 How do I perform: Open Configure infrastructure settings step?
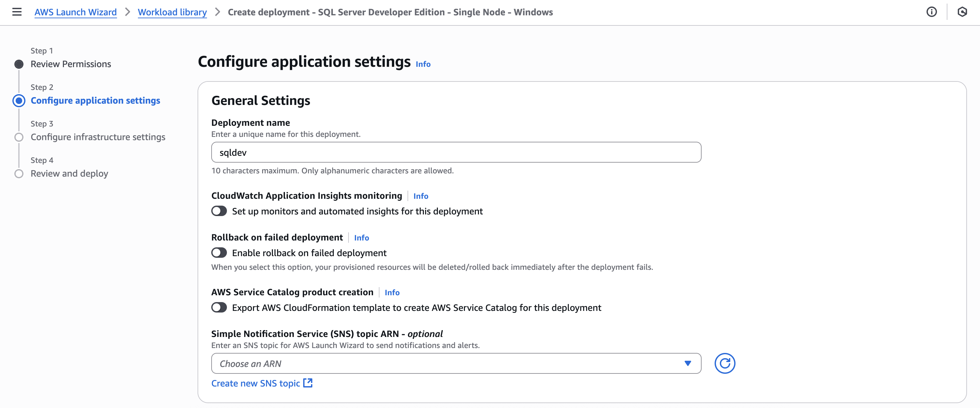point(98,137)
